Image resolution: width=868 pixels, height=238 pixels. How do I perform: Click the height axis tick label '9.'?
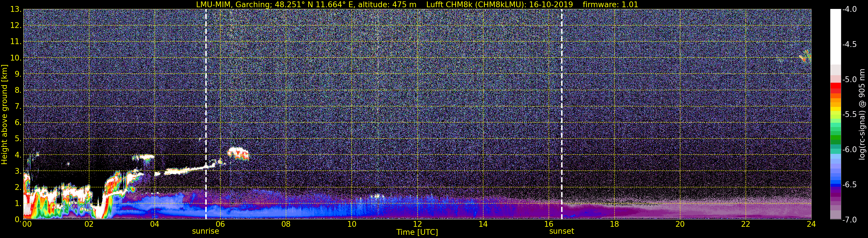click(x=18, y=74)
